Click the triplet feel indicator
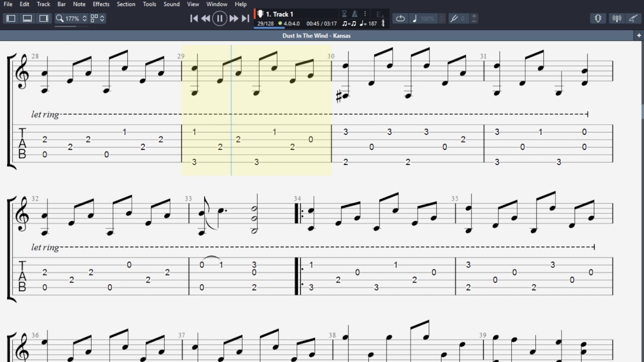Image resolution: width=644 pixels, height=362 pixels. [x=349, y=24]
